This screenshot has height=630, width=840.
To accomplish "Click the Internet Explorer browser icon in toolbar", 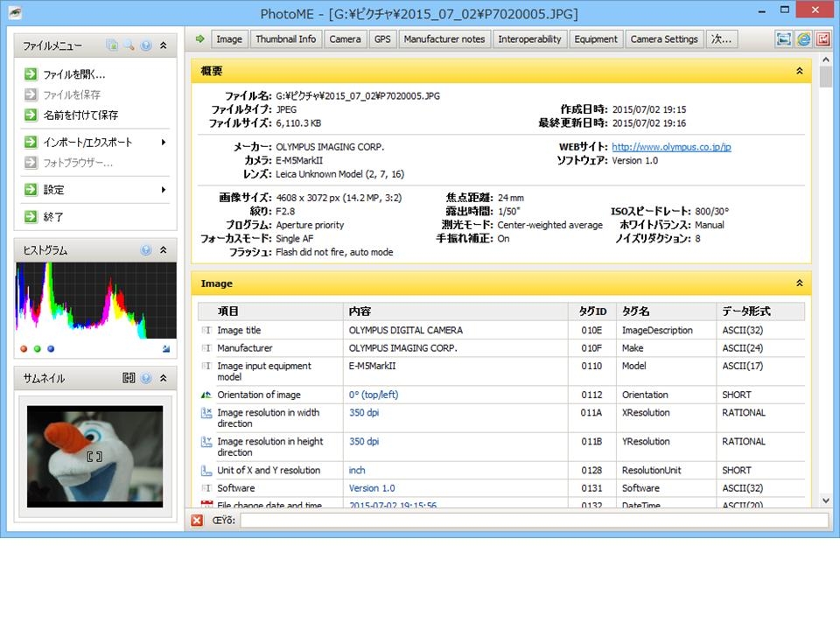I will (803, 39).
